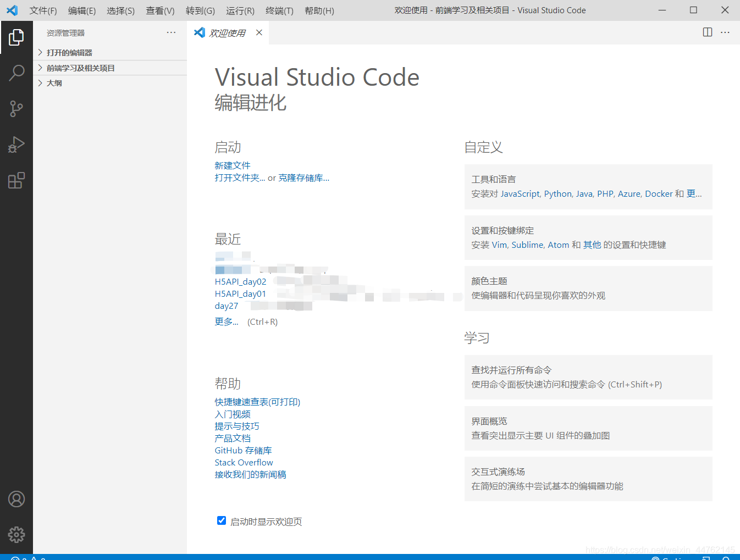Viewport: 740px width, 560px height.
Task: Open the 交互式演练场 card
Action: click(x=588, y=479)
